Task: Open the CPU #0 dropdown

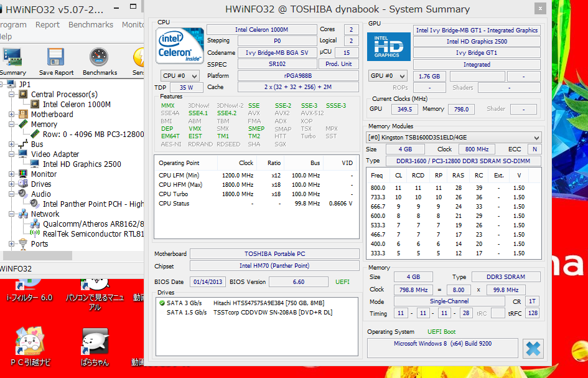Action: (180, 76)
